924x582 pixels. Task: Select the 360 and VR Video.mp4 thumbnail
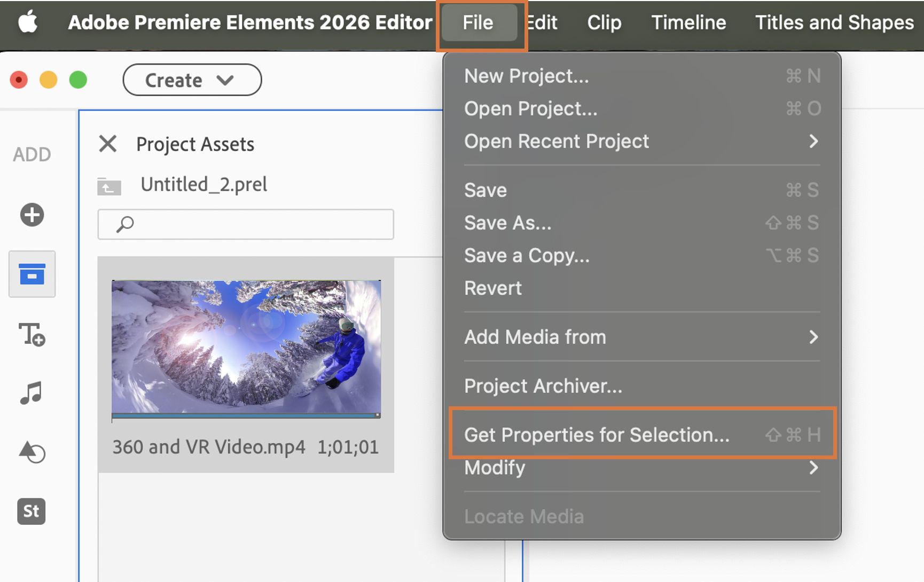tap(246, 348)
